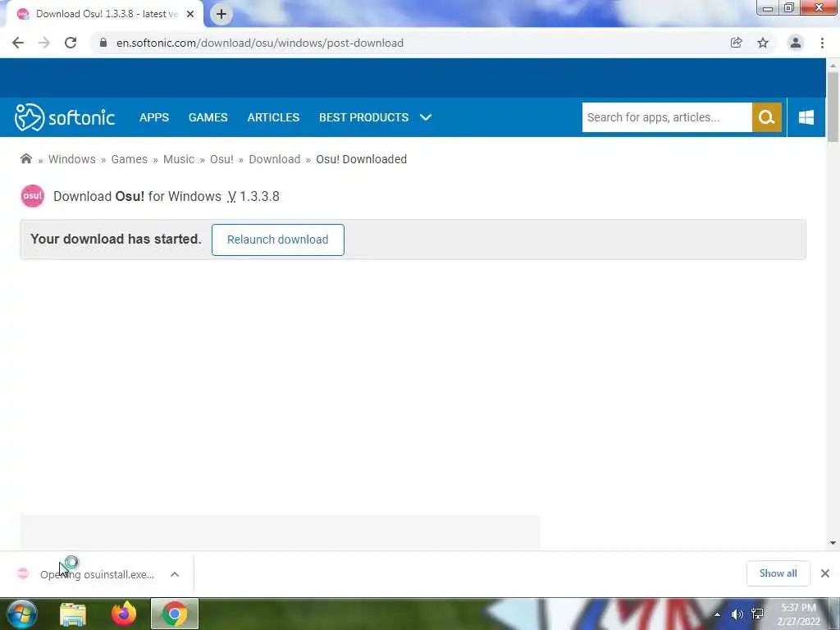Open the APPS menu
The image size is (840, 630).
point(154,117)
